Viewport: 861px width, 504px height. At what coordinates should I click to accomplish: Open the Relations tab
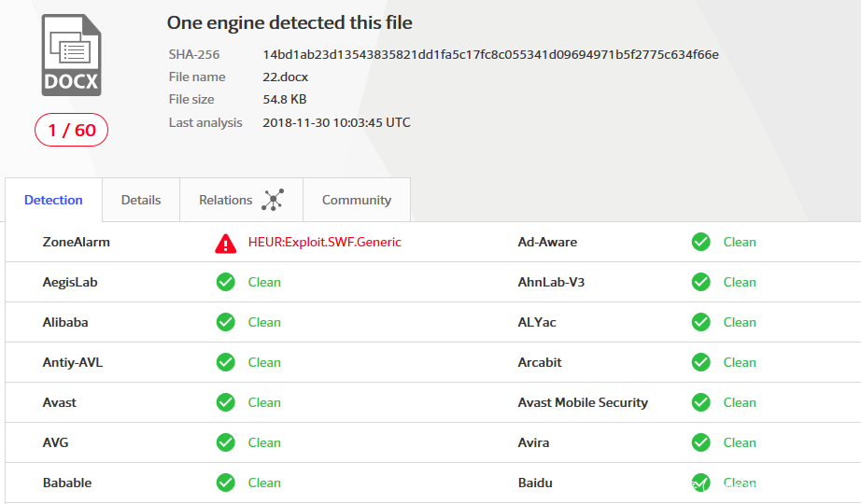coord(226,200)
